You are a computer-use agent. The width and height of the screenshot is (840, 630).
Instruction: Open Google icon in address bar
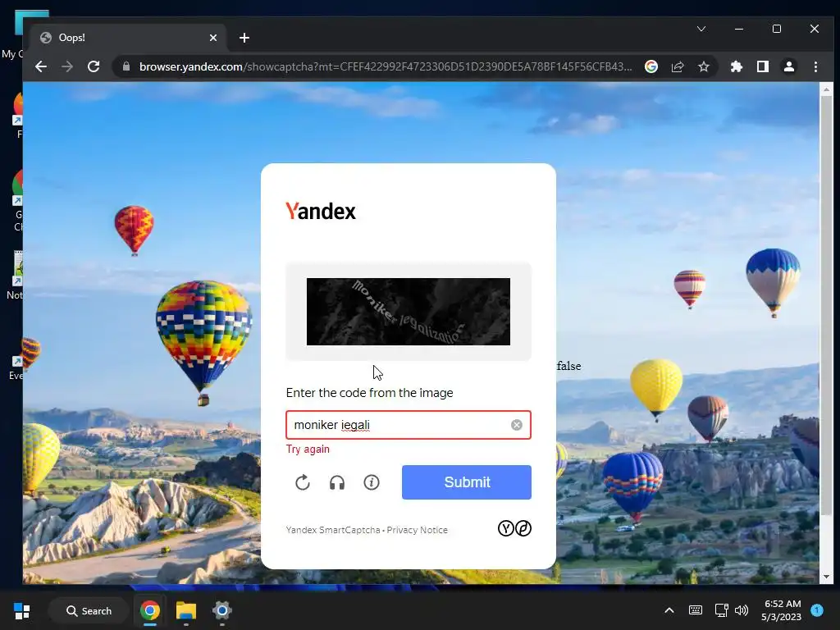pos(651,66)
